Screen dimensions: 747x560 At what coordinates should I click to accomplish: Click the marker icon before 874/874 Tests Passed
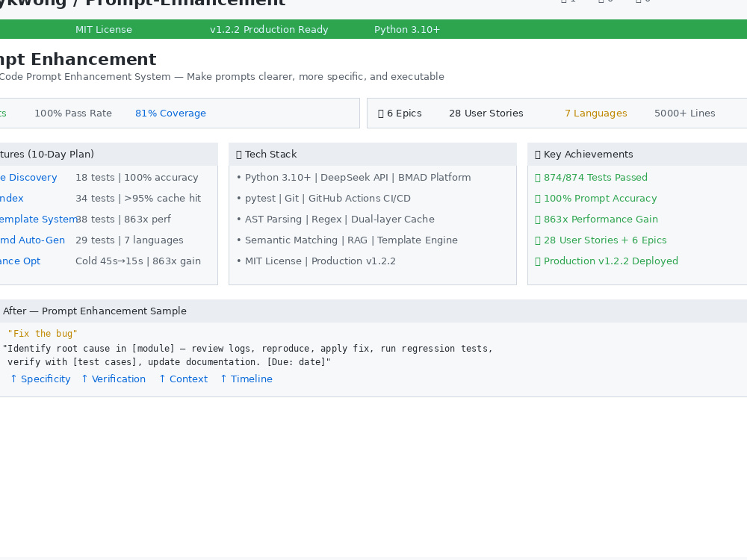(x=537, y=178)
